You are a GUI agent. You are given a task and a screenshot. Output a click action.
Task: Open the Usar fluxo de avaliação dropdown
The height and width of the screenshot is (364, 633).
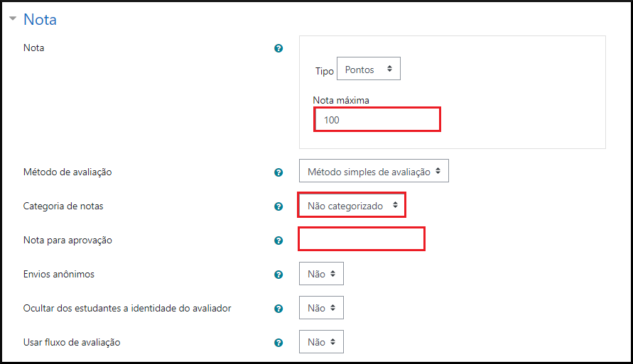tap(321, 342)
